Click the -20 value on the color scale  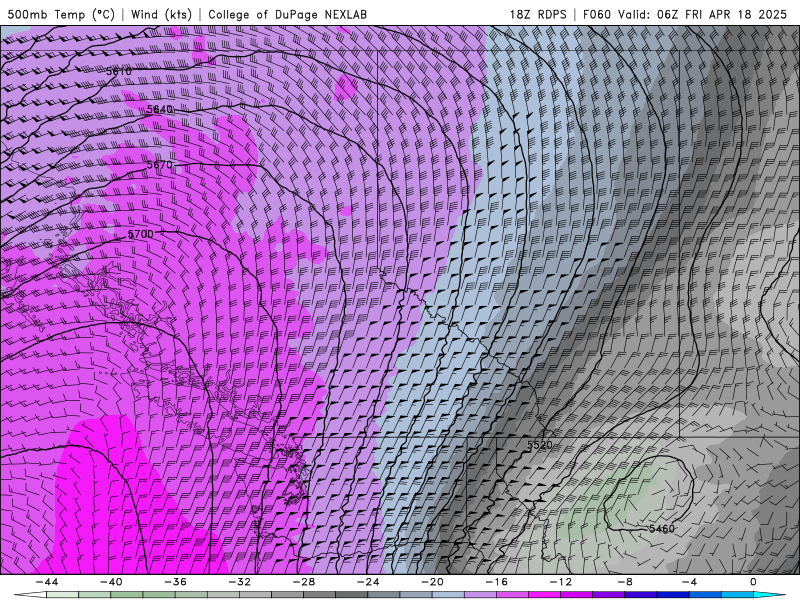[x=432, y=582]
